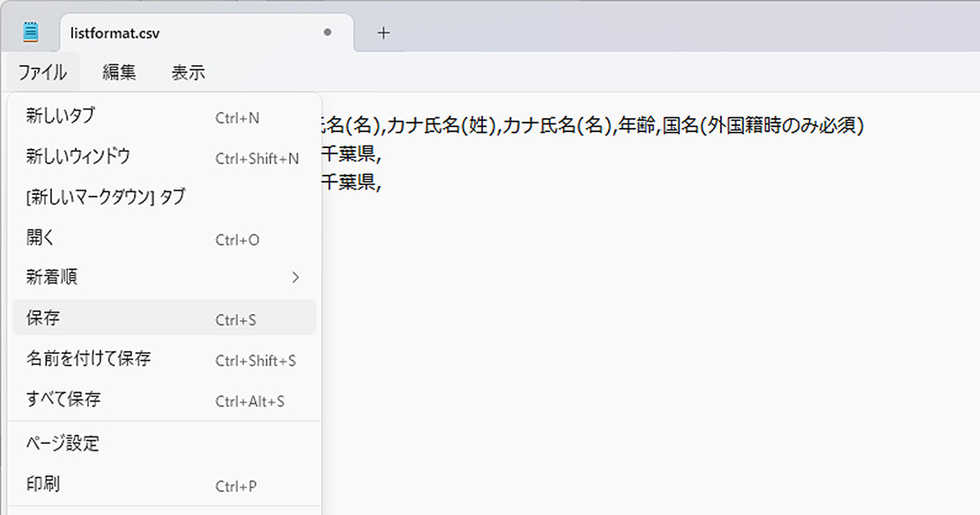Viewport: 980px width, 515px height.
Task: Open the 編集 menu
Action: 119,72
